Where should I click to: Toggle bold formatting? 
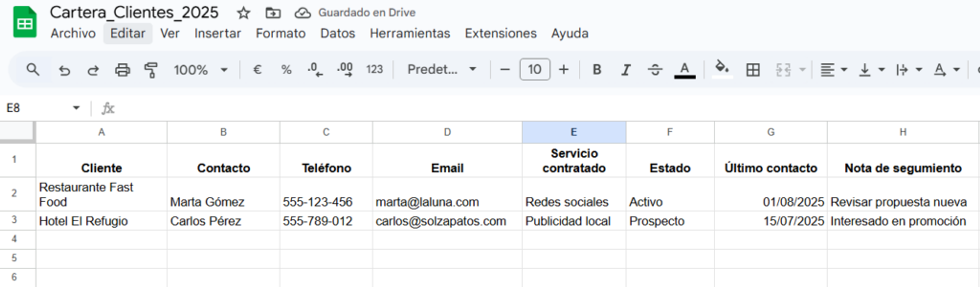(x=597, y=70)
